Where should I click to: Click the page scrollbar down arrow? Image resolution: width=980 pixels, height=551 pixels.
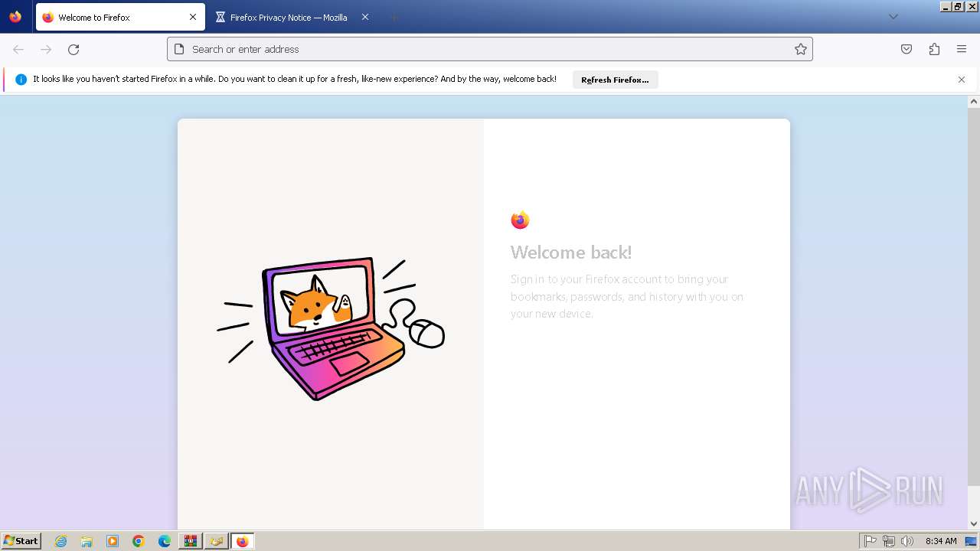click(974, 523)
